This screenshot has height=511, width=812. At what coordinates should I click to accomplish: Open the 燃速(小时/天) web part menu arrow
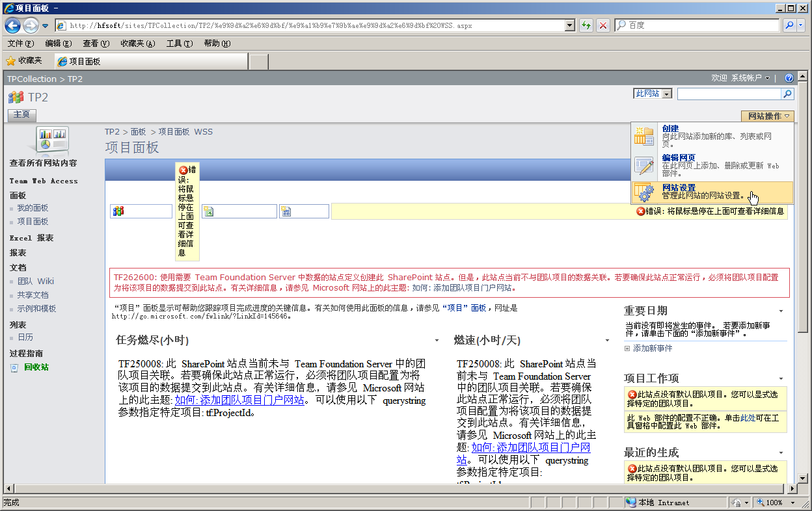click(607, 341)
